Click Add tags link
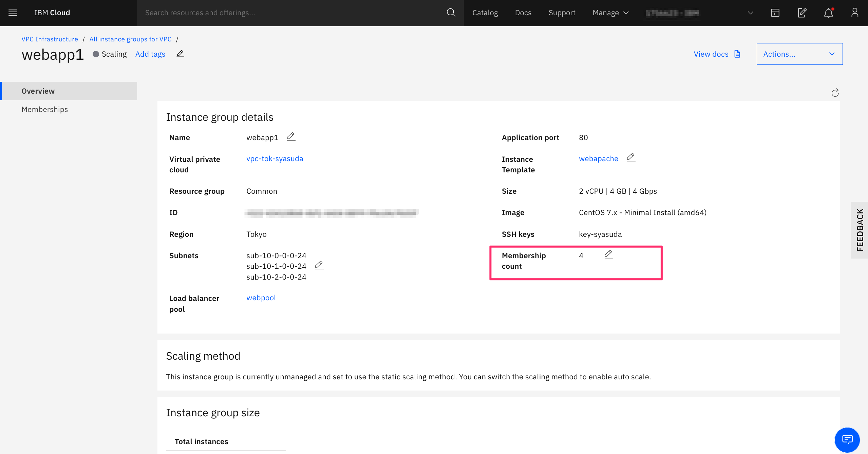 150,54
